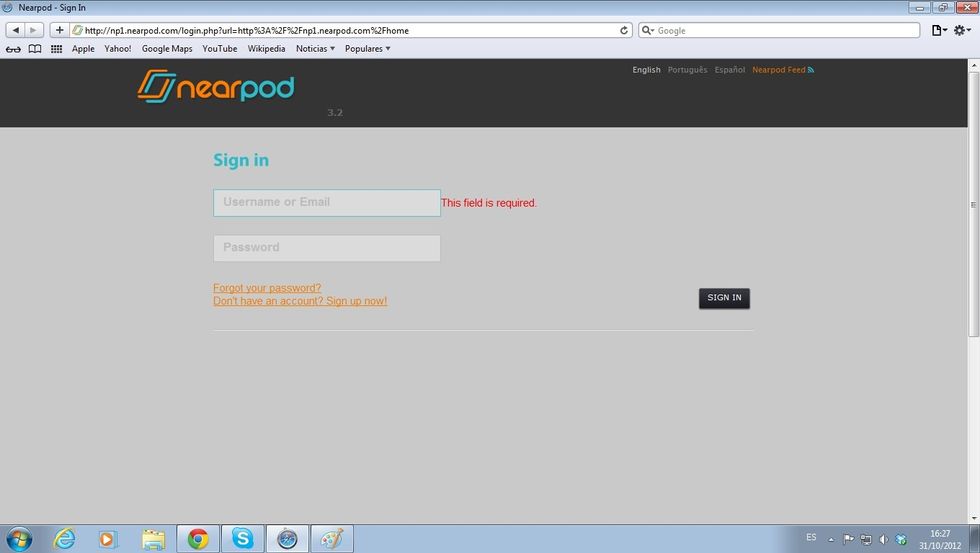Show all bookmarks book icon
The image size is (980, 553).
(35, 49)
